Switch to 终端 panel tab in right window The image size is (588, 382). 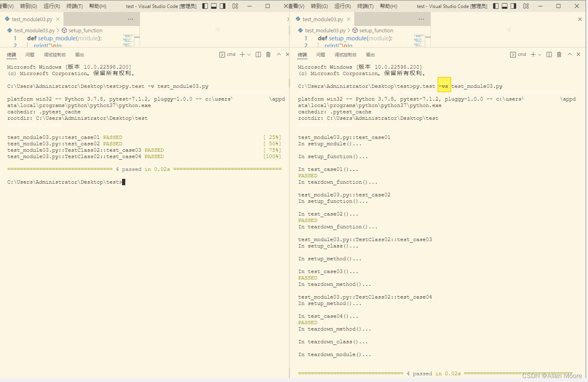point(302,55)
